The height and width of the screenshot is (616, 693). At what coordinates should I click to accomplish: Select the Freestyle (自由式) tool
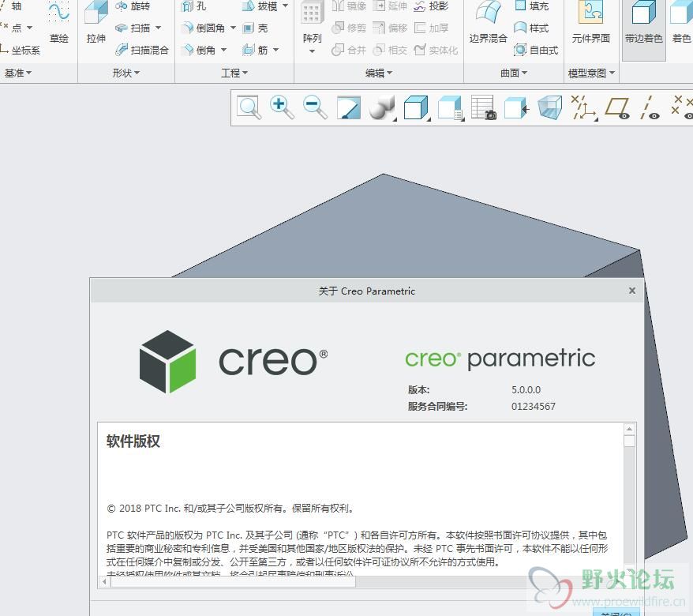point(536,50)
